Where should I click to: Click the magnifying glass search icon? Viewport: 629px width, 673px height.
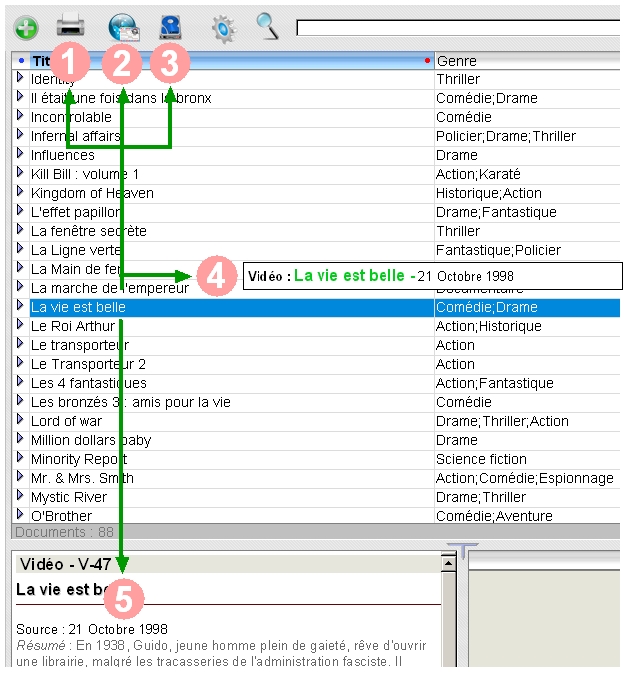coord(267,27)
